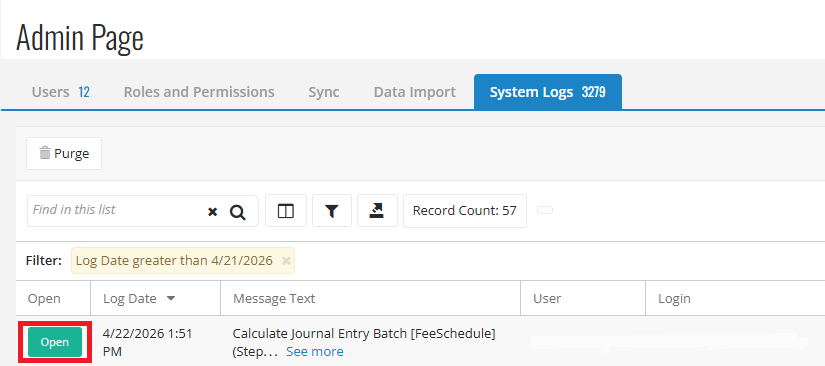The width and height of the screenshot is (825, 366).
Task: Open the Sync tab
Action: click(x=324, y=92)
